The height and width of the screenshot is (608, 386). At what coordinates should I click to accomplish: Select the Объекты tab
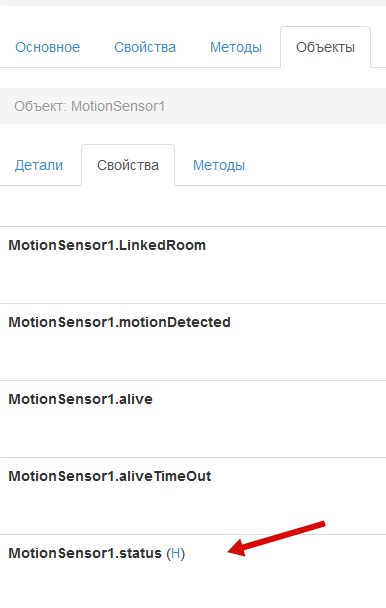pyautogui.click(x=325, y=47)
